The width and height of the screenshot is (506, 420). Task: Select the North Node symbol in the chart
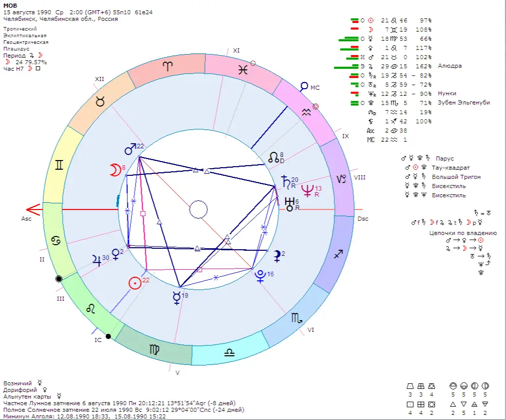(x=274, y=157)
